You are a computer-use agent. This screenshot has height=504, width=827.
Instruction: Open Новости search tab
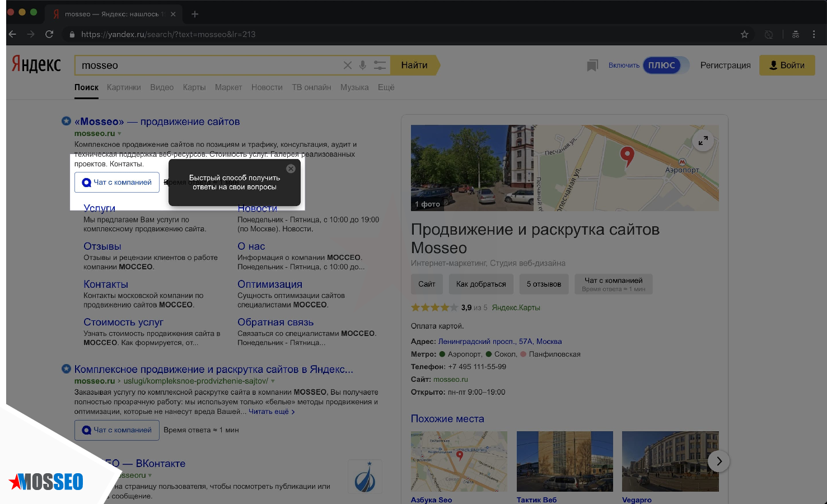pos(267,87)
